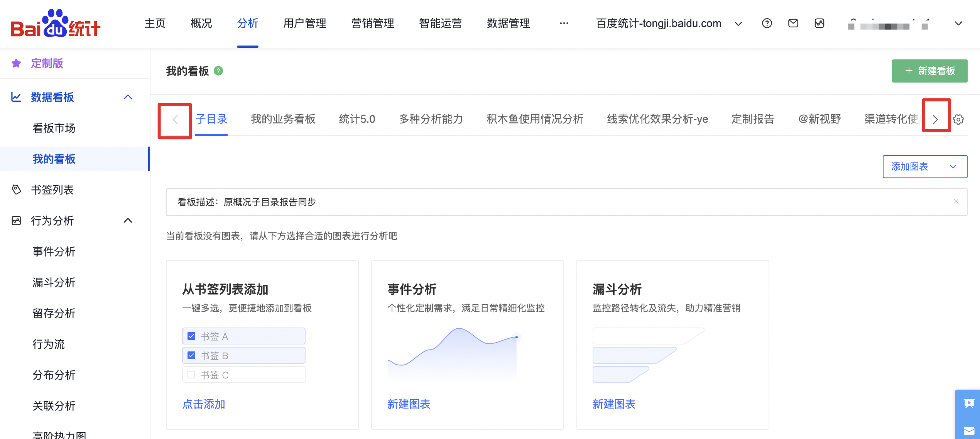The height and width of the screenshot is (439, 980).
Task: Dismiss the 看板描述 description banner
Action: (x=956, y=201)
